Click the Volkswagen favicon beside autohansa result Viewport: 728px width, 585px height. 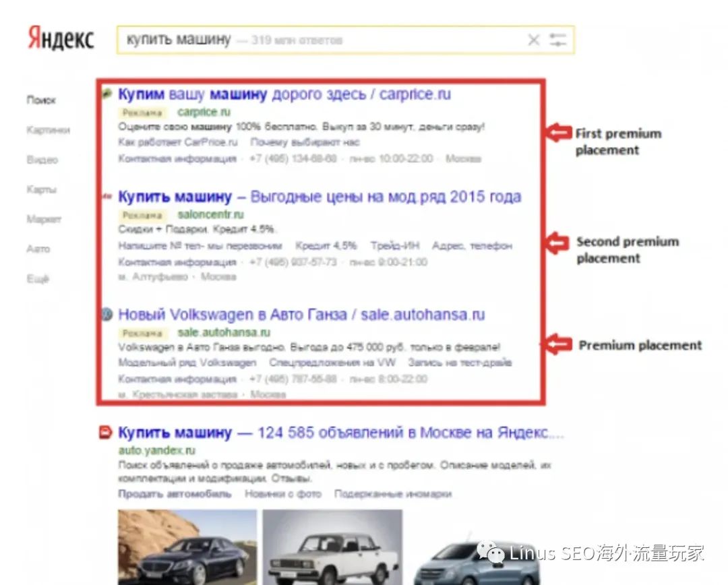[x=107, y=315]
